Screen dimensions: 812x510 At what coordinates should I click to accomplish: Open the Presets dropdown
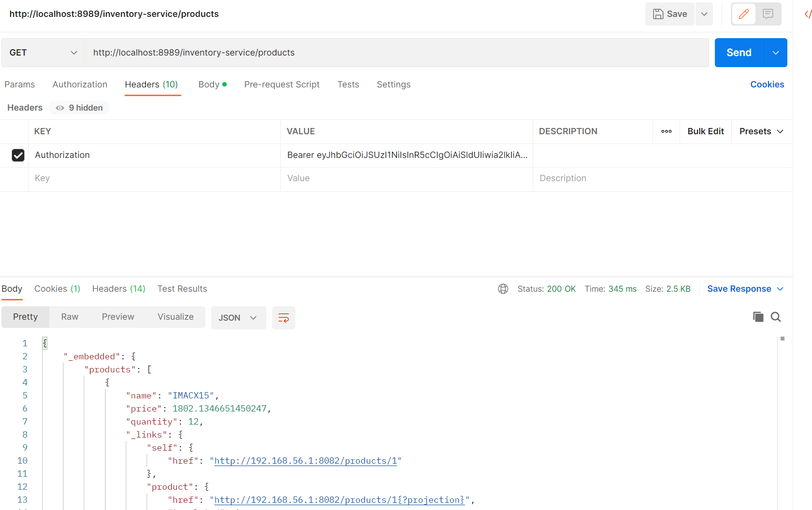761,131
